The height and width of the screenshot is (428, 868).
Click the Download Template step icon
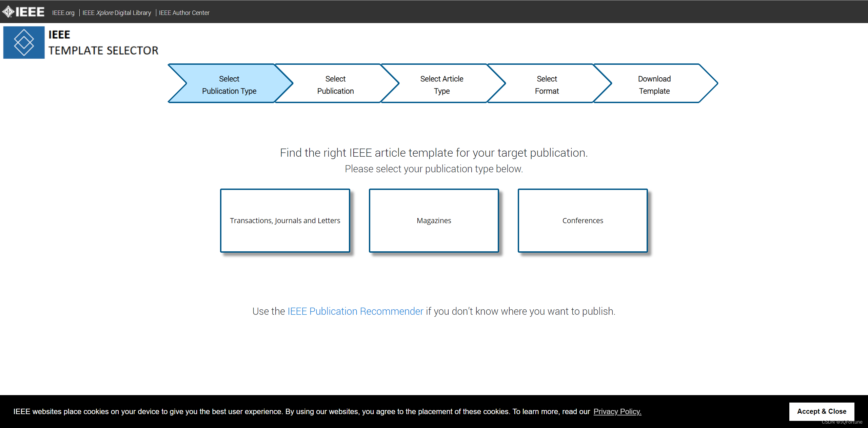[x=653, y=84]
